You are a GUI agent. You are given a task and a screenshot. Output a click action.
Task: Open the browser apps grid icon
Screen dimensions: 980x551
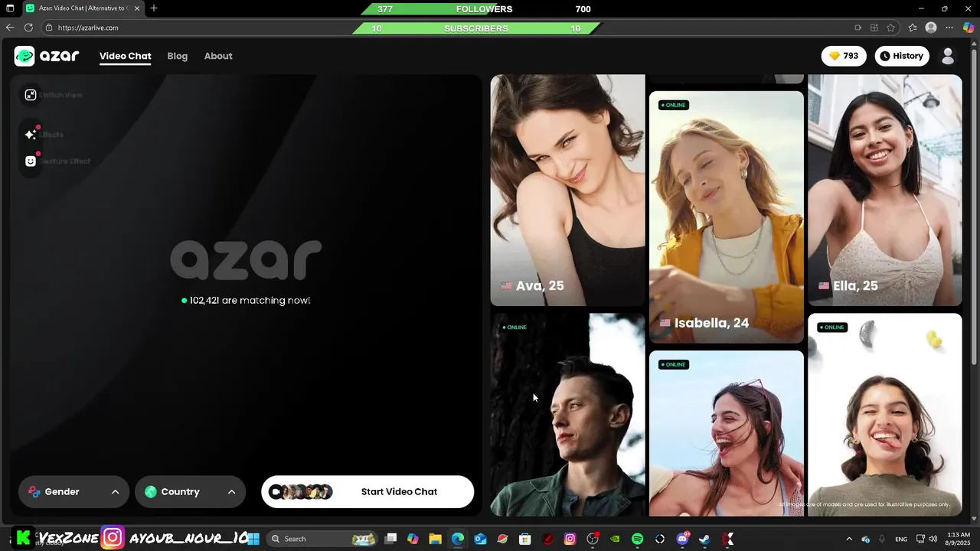(874, 28)
